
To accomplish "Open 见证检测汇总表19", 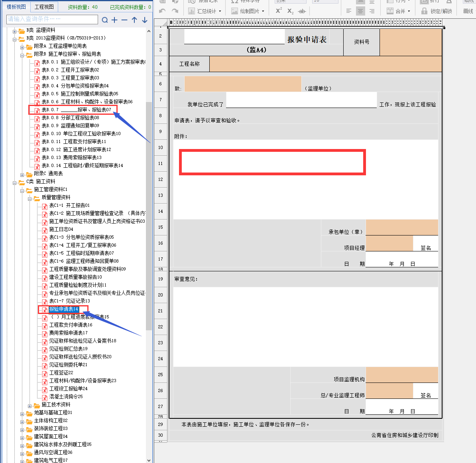I will point(68,349).
